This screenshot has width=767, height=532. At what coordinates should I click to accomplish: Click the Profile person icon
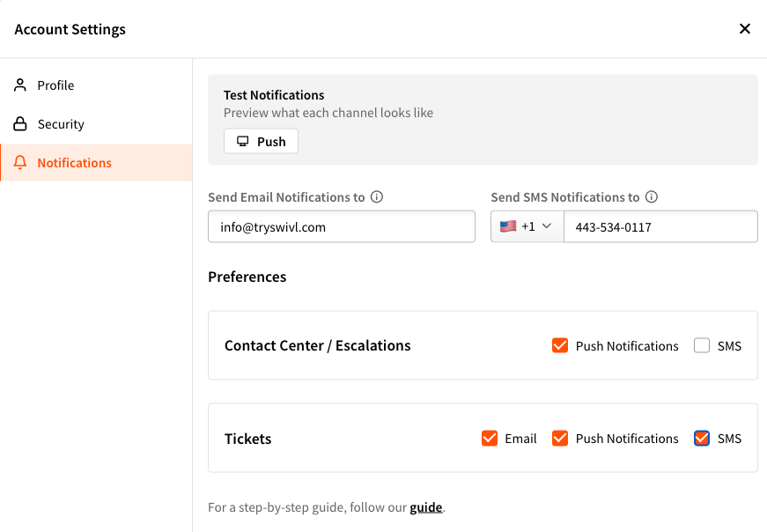(20, 85)
